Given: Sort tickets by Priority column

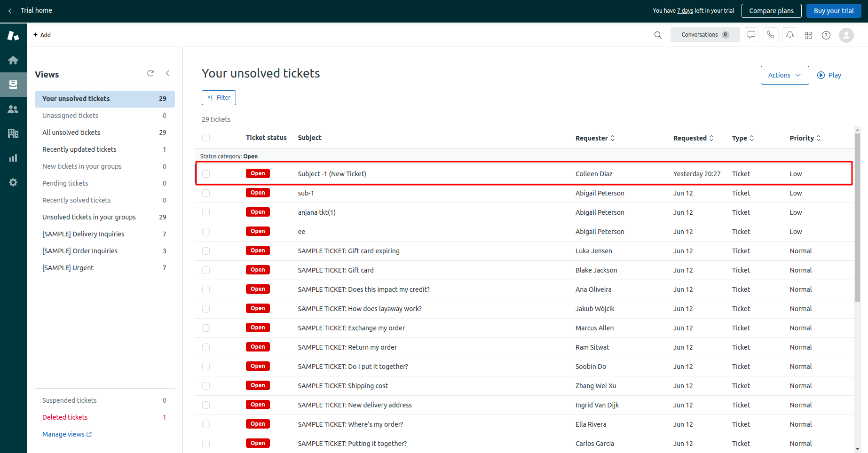Looking at the screenshot, I should pos(805,138).
